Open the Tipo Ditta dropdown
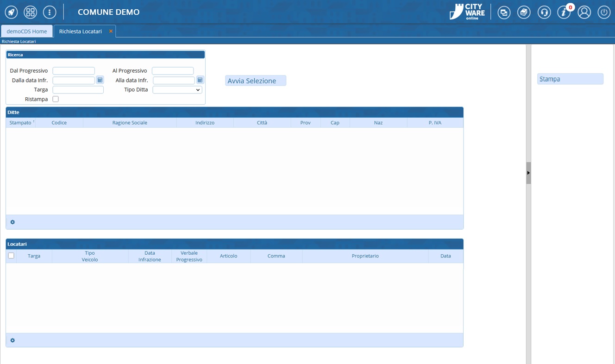 [x=177, y=90]
